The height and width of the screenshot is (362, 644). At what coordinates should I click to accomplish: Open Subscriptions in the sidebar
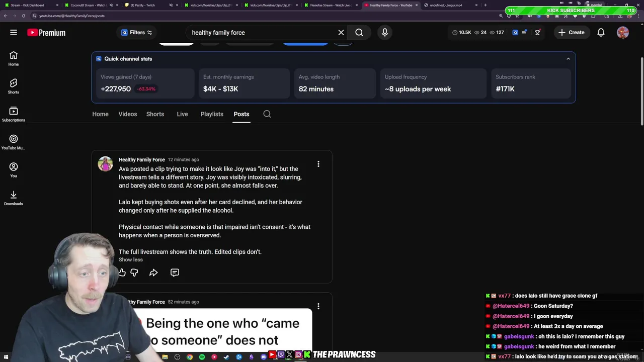click(x=14, y=115)
